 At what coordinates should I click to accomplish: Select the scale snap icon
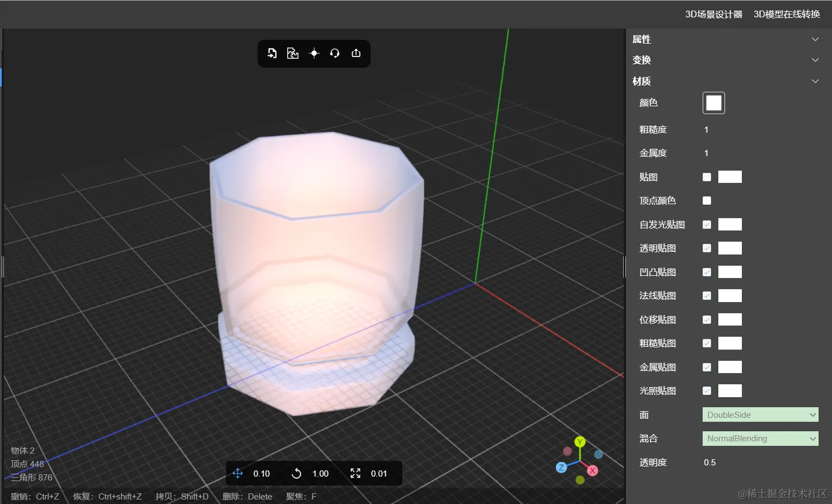[x=356, y=473]
